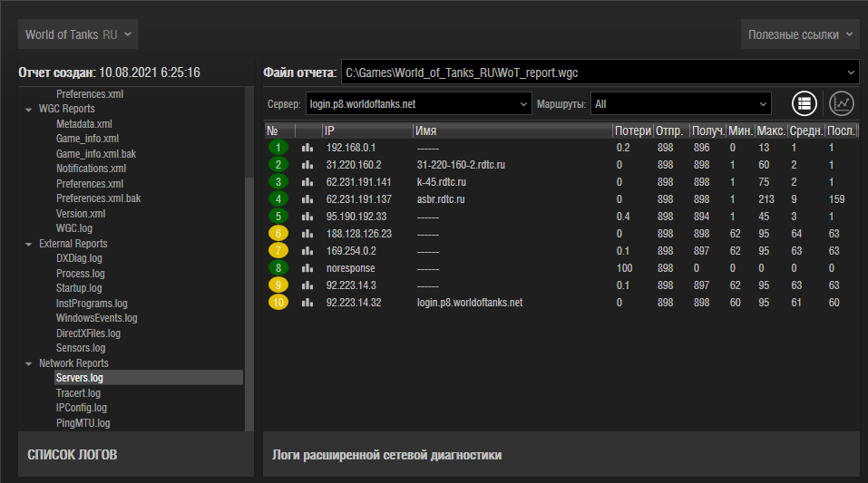
Task: Collapse the External Reports tree group
Action: (x=28, y=244)
